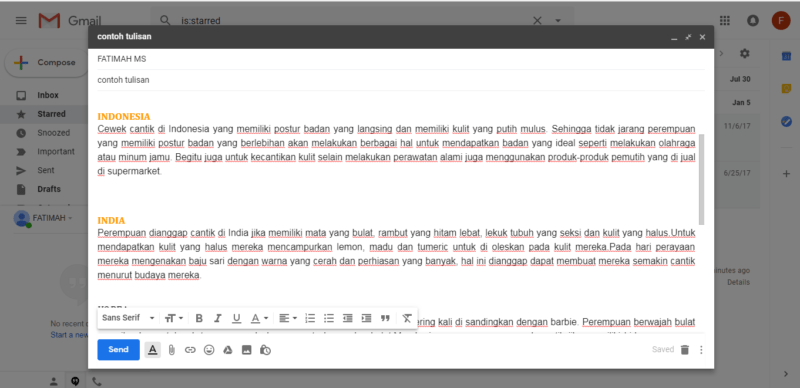Click the recipient field FATIMAH MS
The image size is (800, 388).
pos(401,59)
